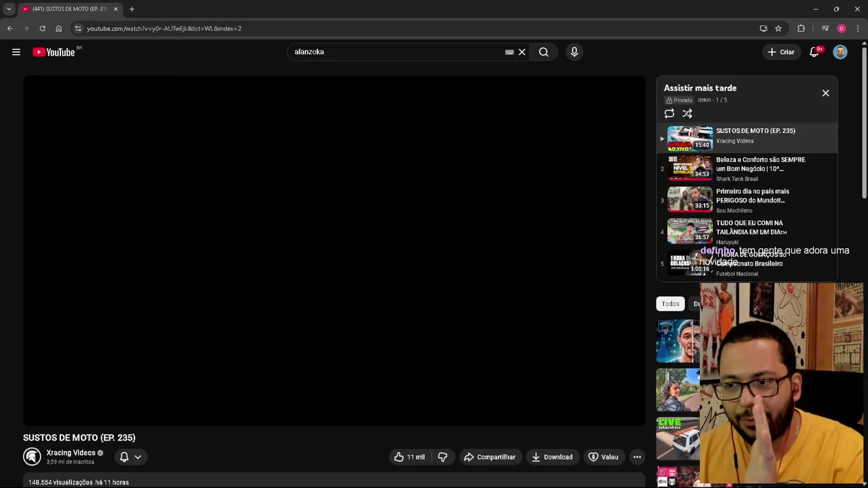Click the 148.554 visualizações description text
The image size is (868, 488).
(x=79, y=483)
